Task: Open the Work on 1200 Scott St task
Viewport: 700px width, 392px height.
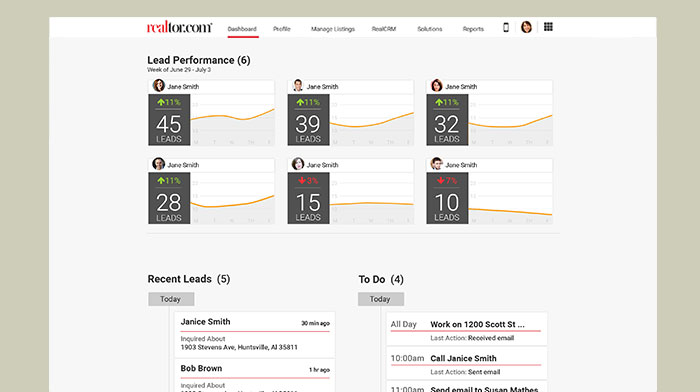Action: point(477,325)
